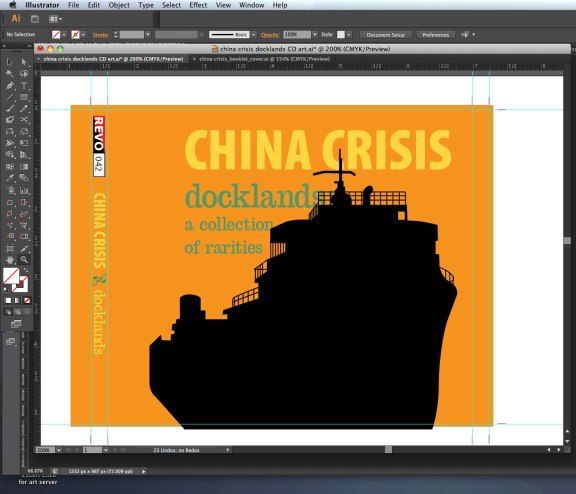Open the Object menu
This screenshot has height=494, width=576.
coord(119,5)
